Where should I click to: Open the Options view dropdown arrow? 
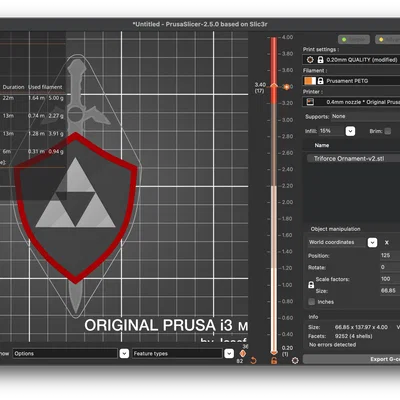pos(124,353)
